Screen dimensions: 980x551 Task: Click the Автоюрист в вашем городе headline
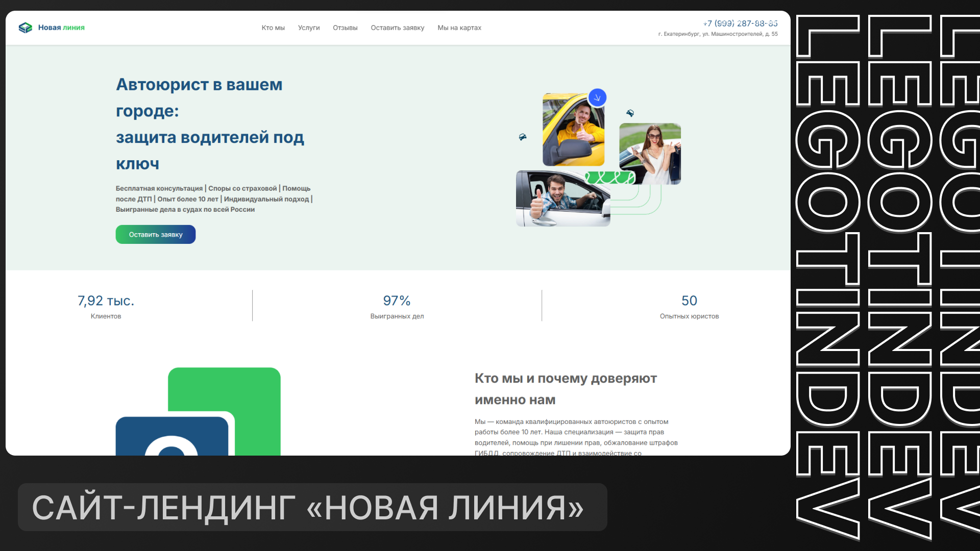click(x=210, y=124)
